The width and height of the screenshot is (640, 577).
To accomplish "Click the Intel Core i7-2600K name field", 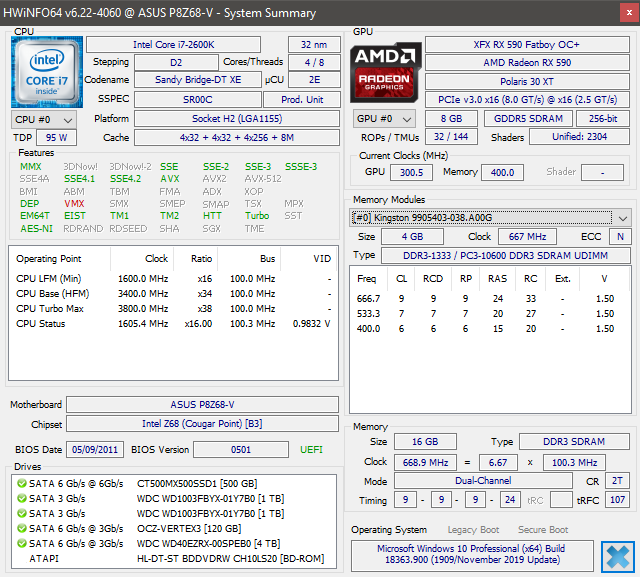I will click(x=173, y=44).
